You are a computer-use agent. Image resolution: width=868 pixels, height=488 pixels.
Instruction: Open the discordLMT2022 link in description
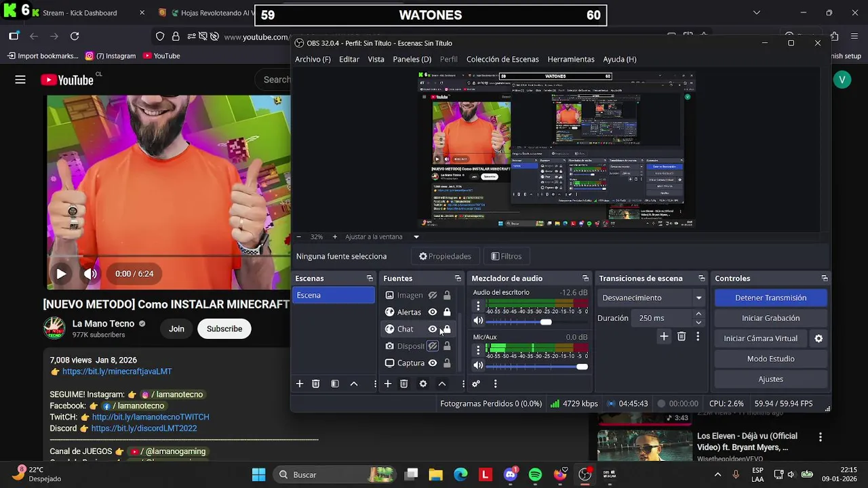coord(144,428)
